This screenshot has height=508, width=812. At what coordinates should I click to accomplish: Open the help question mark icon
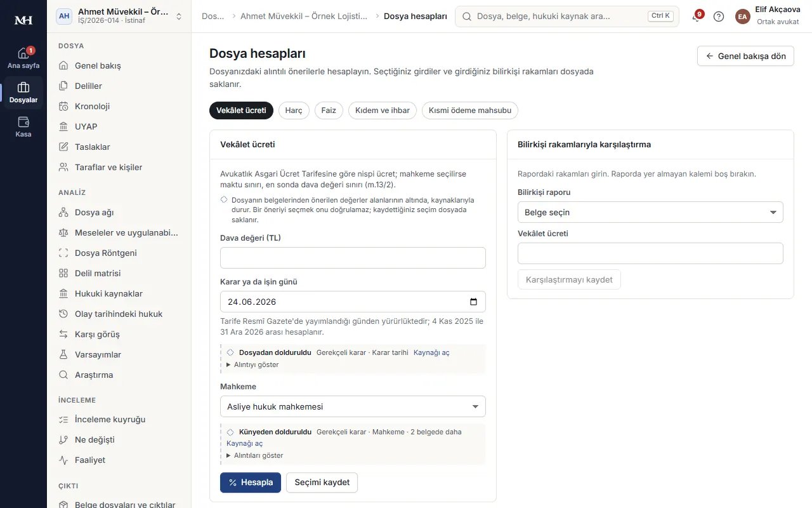tap(719, 17)
